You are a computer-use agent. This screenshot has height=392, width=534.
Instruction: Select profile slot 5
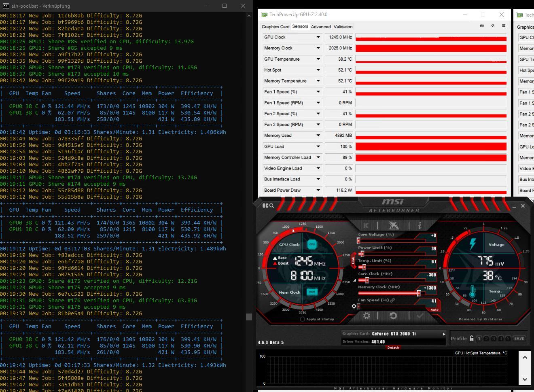pos(508,339)
